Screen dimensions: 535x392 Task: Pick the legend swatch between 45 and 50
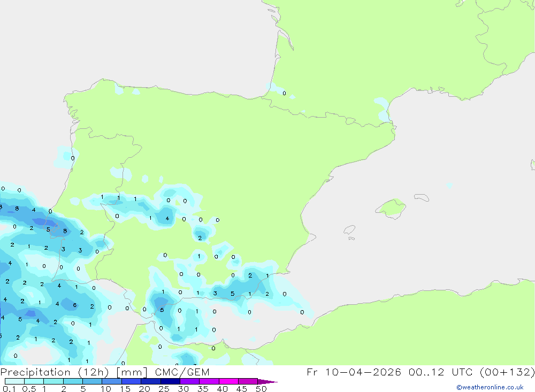click(x=248, y=381)
